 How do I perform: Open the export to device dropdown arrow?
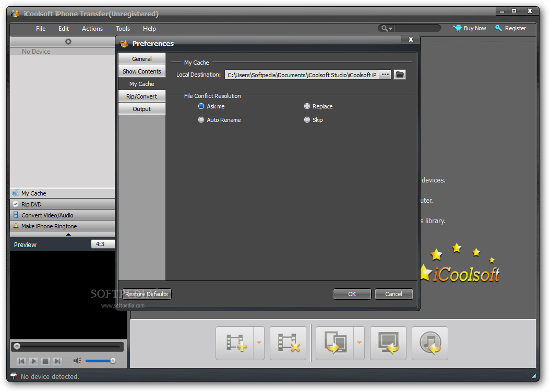click(359, 343)
